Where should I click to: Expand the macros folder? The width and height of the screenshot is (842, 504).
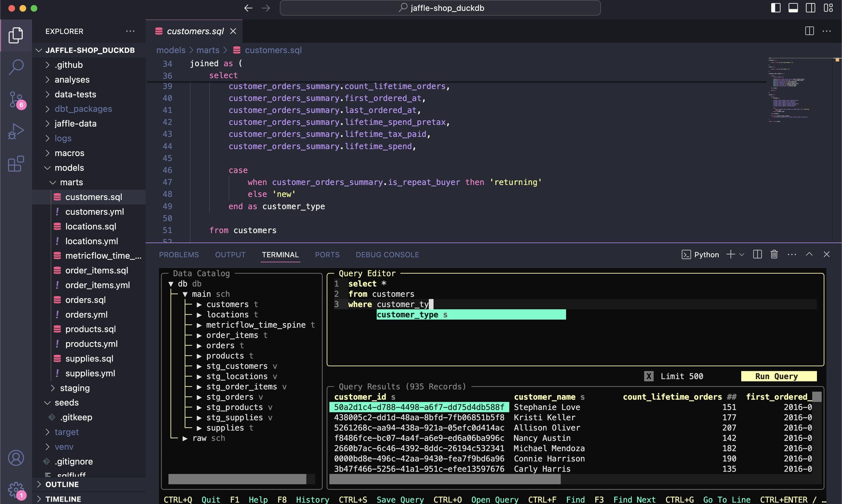click(x=89, y=153)
